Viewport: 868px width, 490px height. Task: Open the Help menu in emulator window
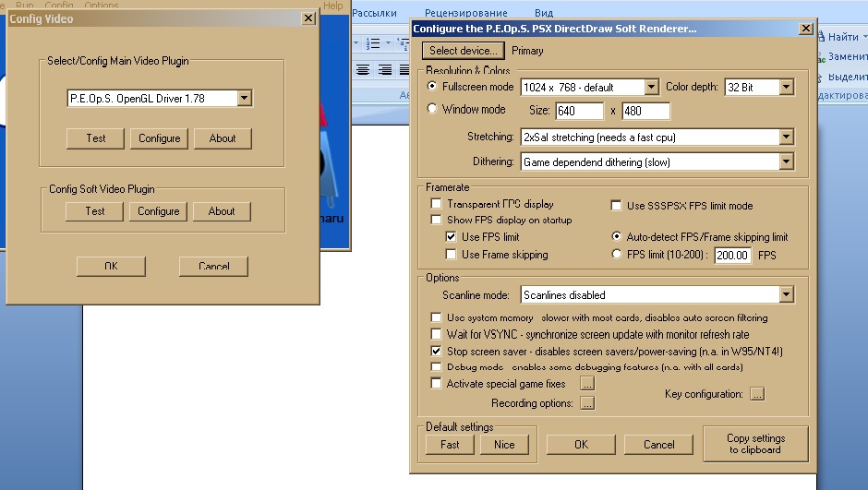(333, 6)
